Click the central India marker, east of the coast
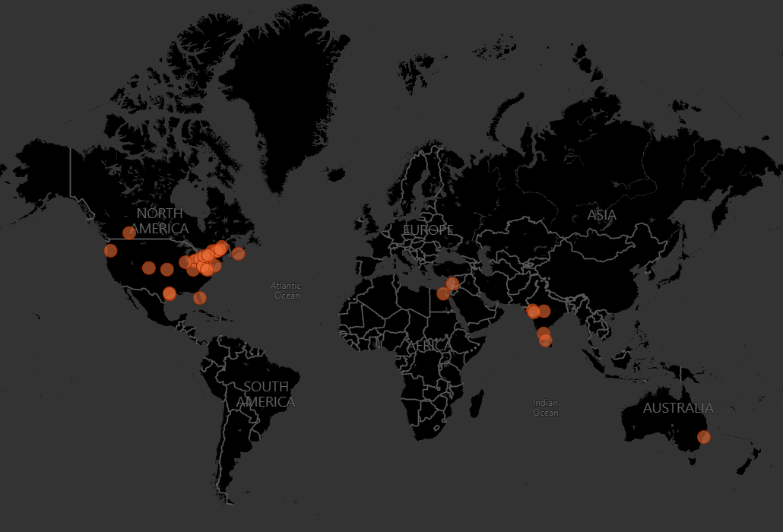This screenshot has height=532, width=783. click(544, 311)
